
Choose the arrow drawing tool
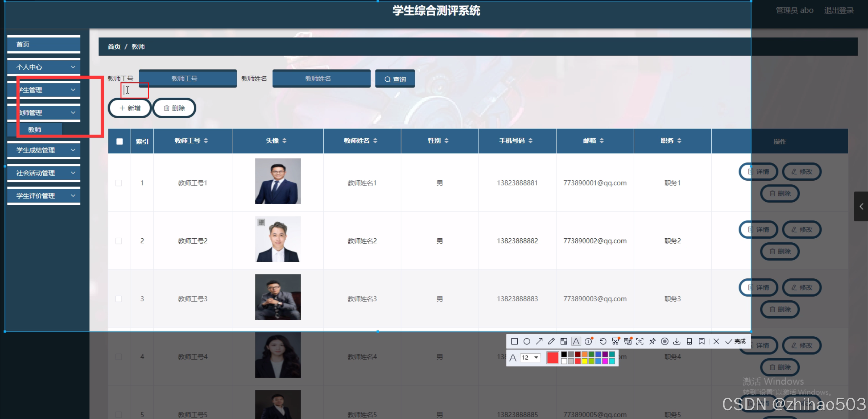(x=539, y=341)
